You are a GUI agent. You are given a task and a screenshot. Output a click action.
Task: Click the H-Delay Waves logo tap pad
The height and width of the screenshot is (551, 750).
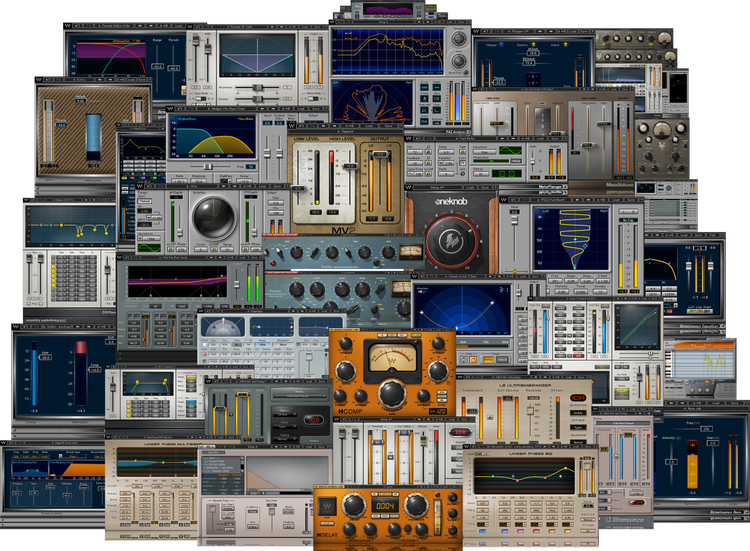[327, 506]
